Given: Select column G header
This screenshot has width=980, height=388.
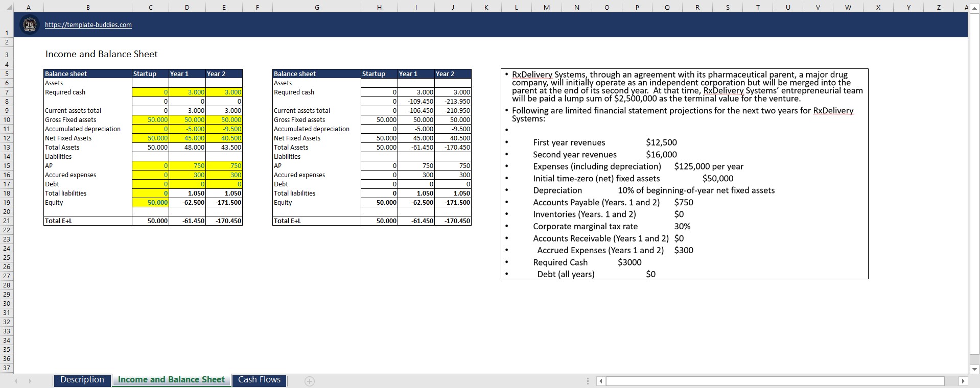Looking at the screenshot, I should 317,7.
